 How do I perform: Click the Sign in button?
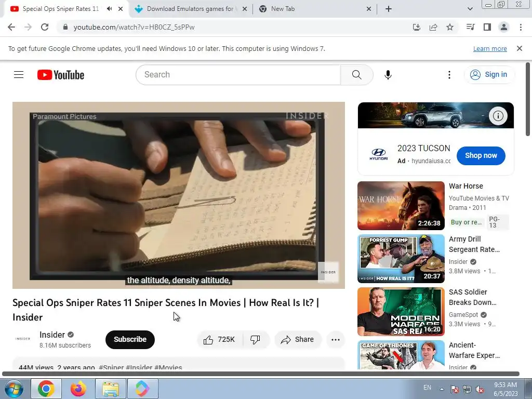click(489, 75)
